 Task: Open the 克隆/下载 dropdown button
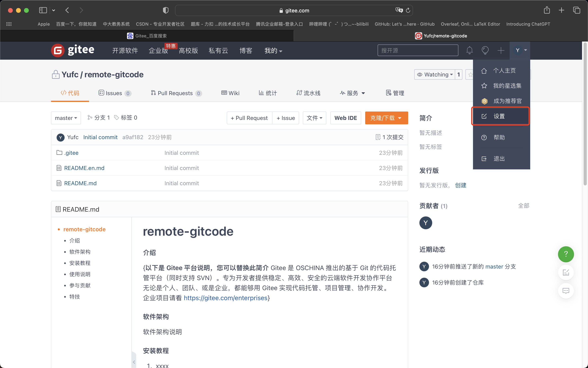pos(386,118)
